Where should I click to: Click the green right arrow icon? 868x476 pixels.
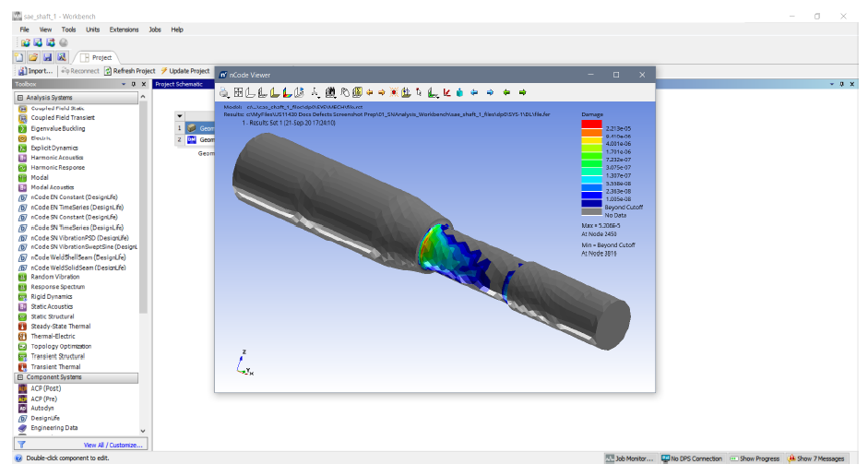[522, 92]
